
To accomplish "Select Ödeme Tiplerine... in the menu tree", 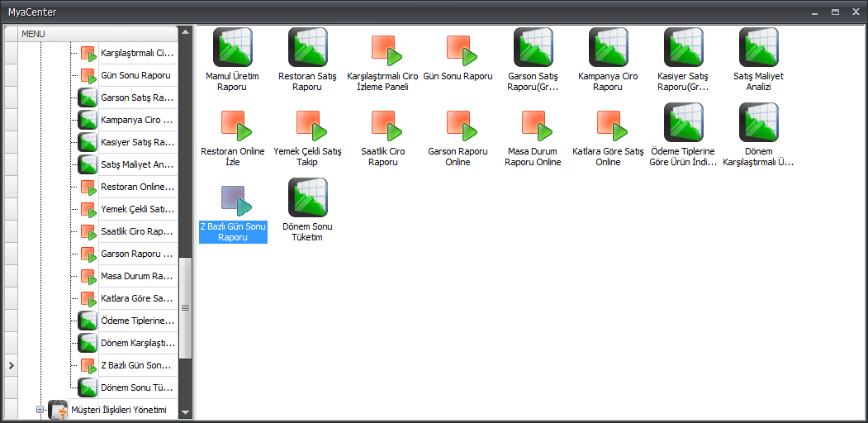I will pyautogui.click(x=138, y=321).
